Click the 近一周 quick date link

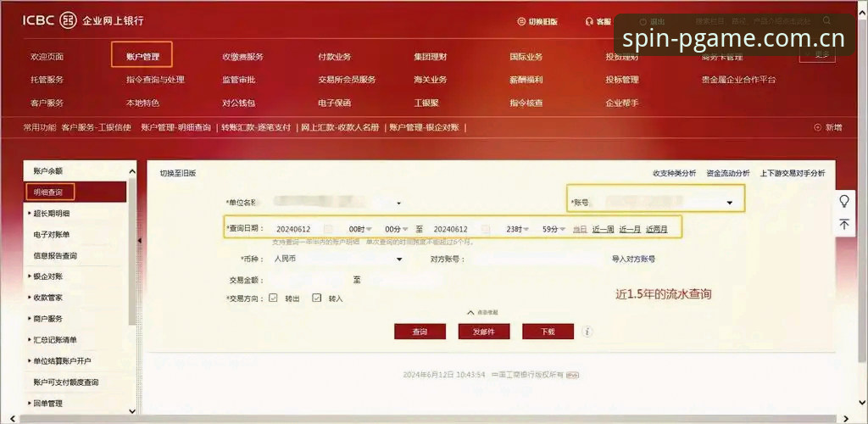pyautogui.click(x=604, y=229)
